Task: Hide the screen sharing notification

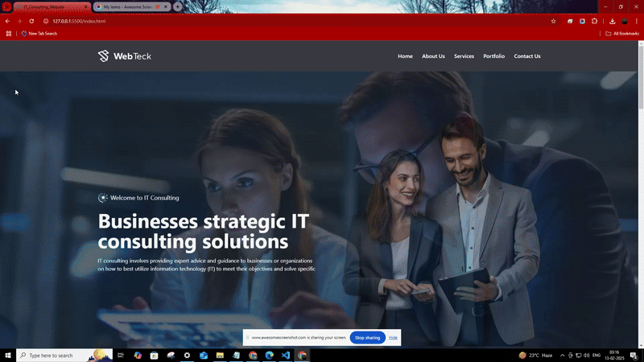Action: (x=393, y=338)
